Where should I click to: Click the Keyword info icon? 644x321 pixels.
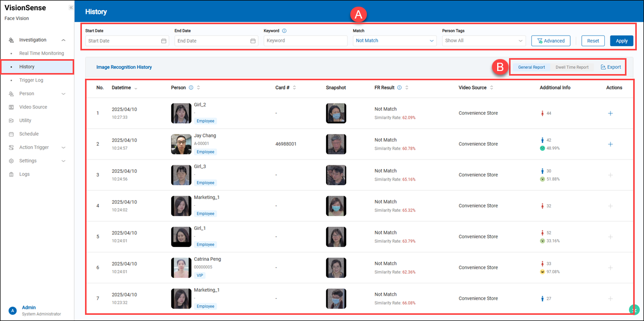[284, 31]
